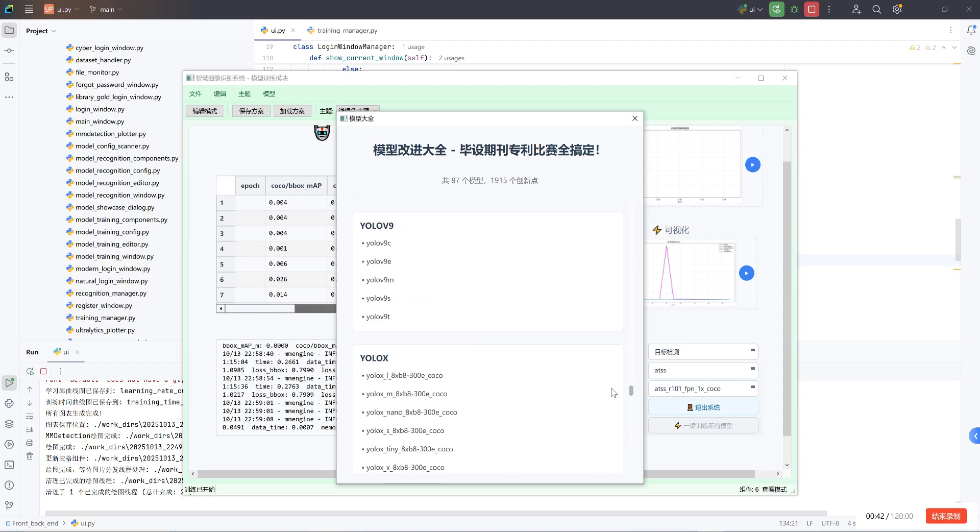Play the upper training curve chart
Viewport: 980px width, 532px height.
coord(752,165)
